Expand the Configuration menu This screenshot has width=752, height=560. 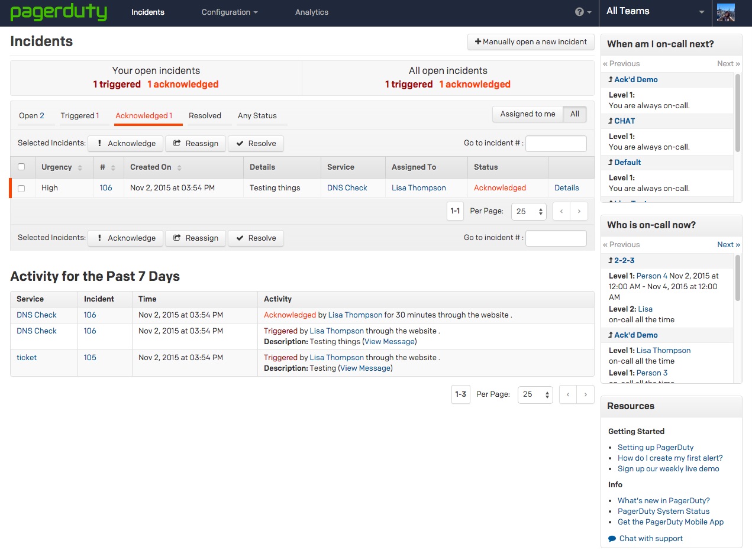tap(230, 12)
